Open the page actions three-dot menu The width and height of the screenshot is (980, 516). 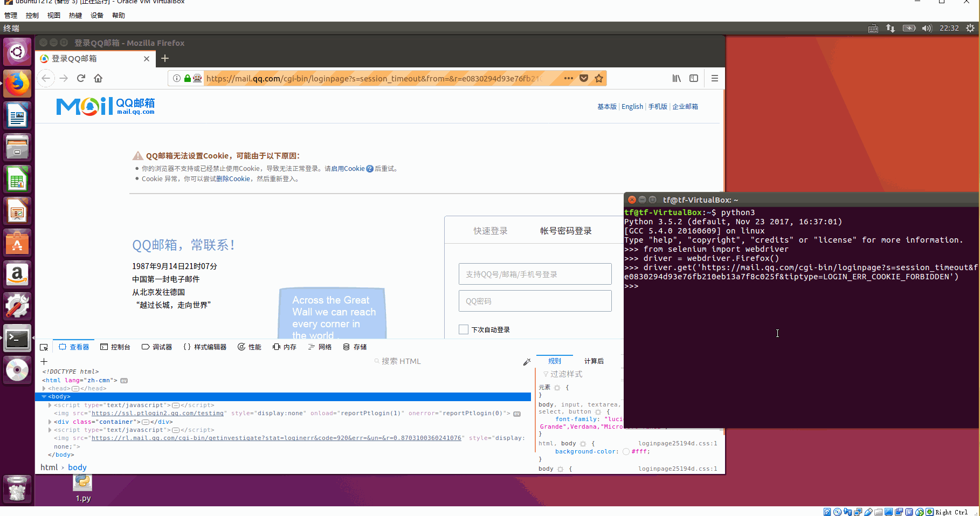click(568, 78)
